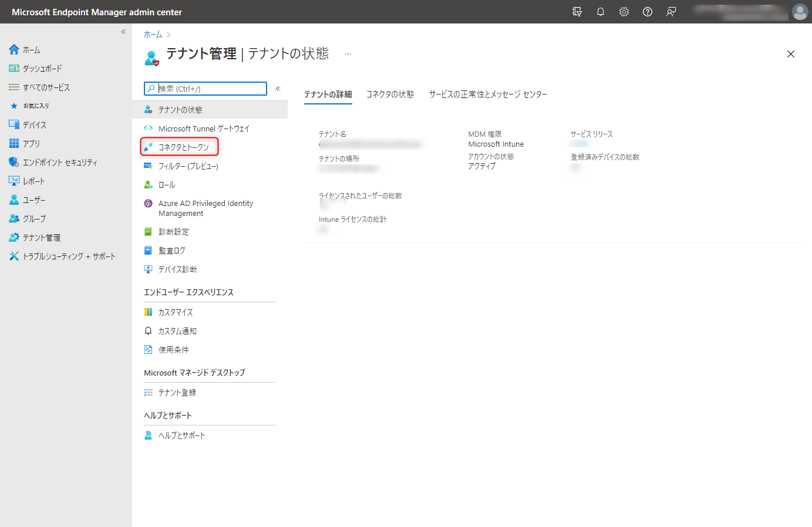Open the settings gear in the top bar
The image size is (812, 527).
coord(624,11)
